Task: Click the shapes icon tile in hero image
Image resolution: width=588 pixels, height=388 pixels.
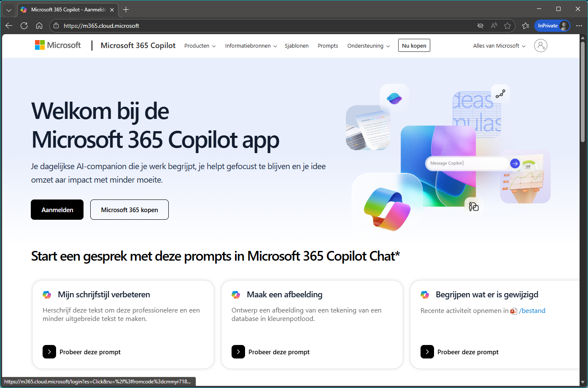Action: click(474, 206)
